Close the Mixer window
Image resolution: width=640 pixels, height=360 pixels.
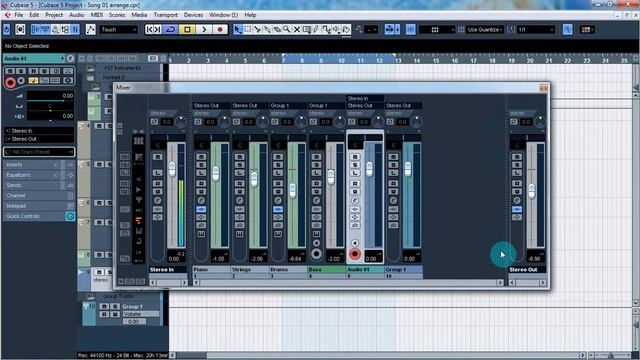tap(543, 88)
